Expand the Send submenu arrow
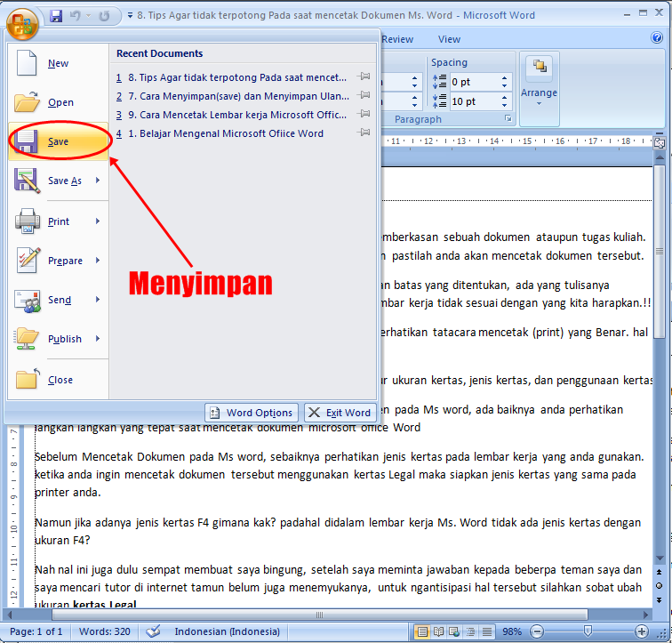 [98, 299]
